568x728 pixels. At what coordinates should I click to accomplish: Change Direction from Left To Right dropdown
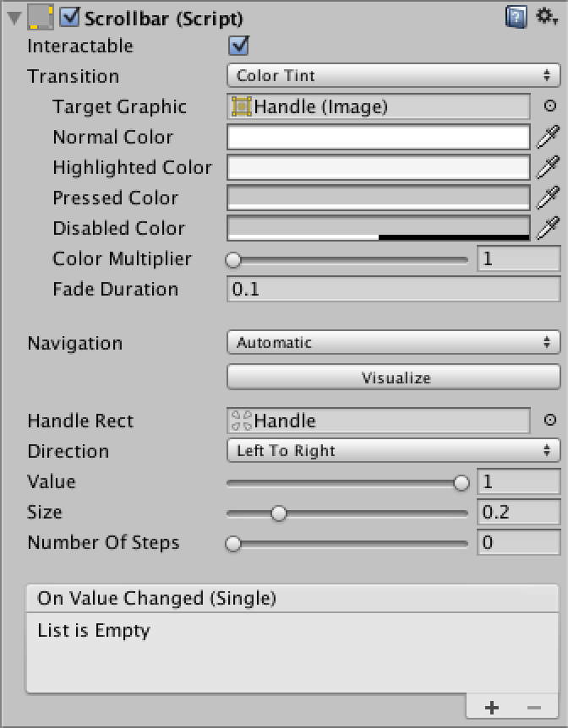(x=393, y=450)
